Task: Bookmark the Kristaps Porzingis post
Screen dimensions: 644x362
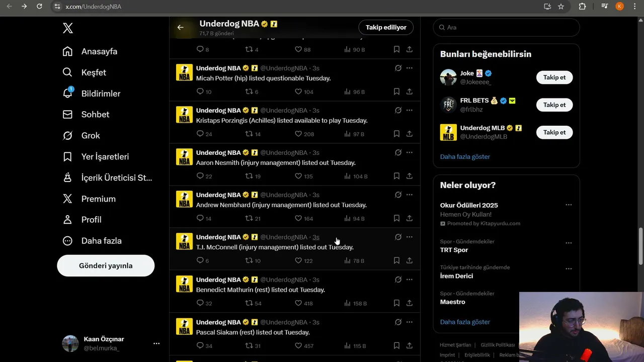Action: coord(396,134)
